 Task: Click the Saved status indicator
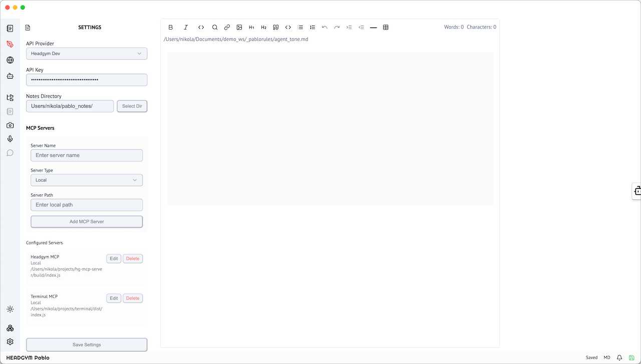click(x=591, y=357)
